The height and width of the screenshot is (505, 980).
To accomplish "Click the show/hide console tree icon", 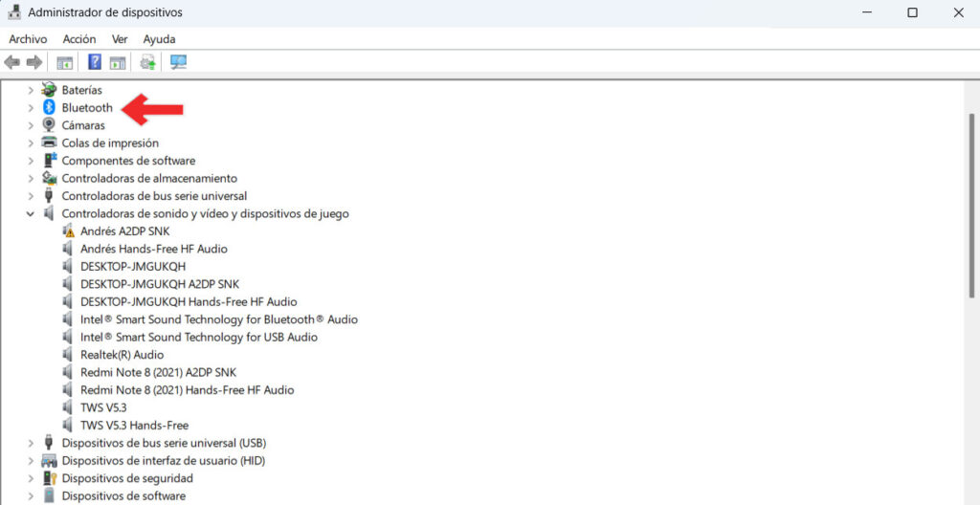I will pos(65,62).
